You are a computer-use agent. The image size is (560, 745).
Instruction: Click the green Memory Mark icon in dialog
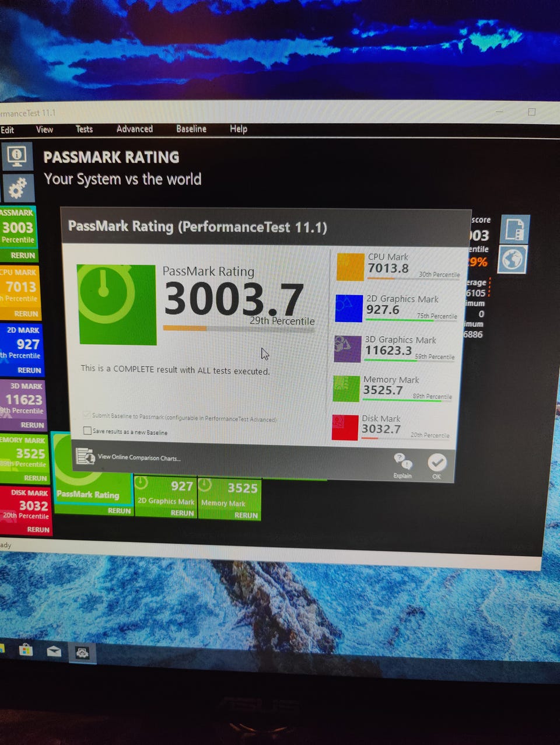coord(346,389)
